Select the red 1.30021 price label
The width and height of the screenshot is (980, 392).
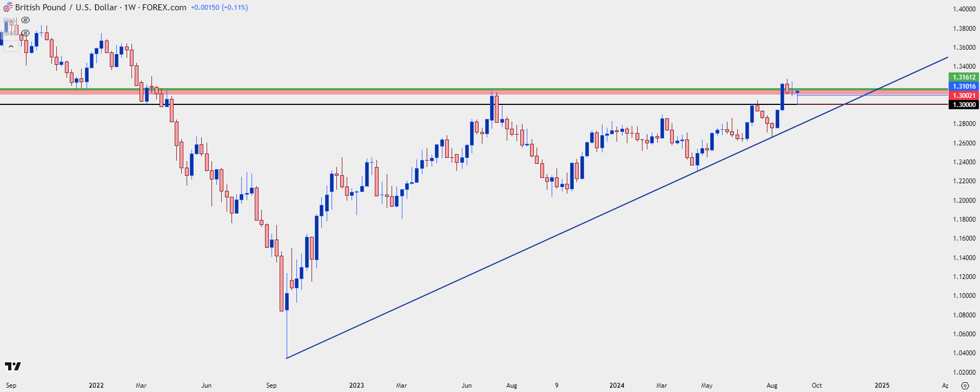(964, 96)
